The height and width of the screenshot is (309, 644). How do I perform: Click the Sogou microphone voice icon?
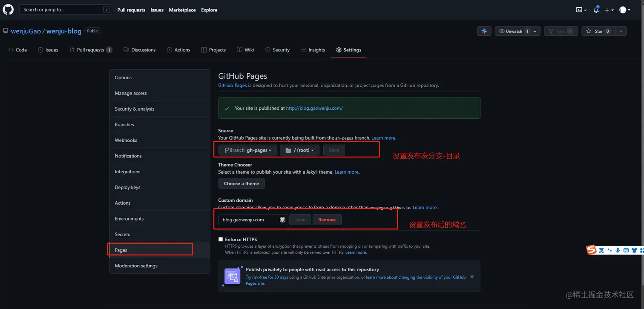[618, 250]
